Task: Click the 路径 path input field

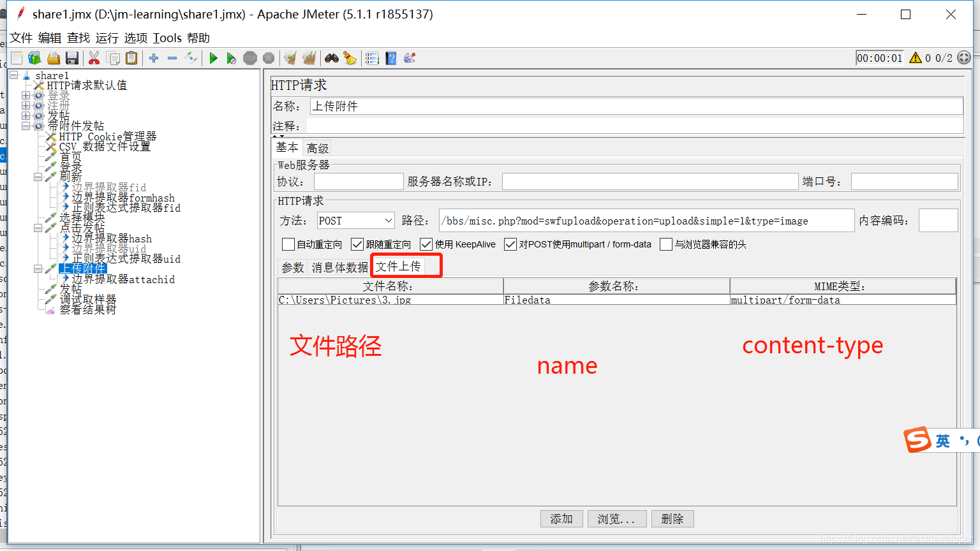Action: 646,221
